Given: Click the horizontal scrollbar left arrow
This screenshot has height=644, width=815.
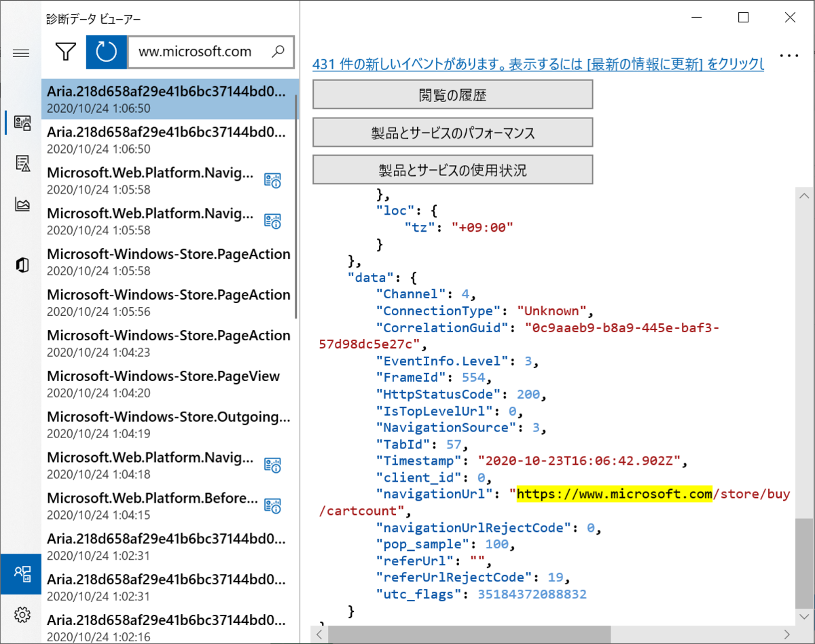Looking at the screenshot, I should coord(321,634).
